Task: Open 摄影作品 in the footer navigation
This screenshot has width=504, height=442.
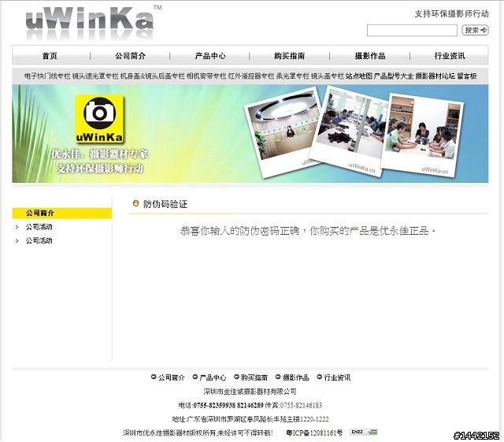Action: tap(296, 377)
